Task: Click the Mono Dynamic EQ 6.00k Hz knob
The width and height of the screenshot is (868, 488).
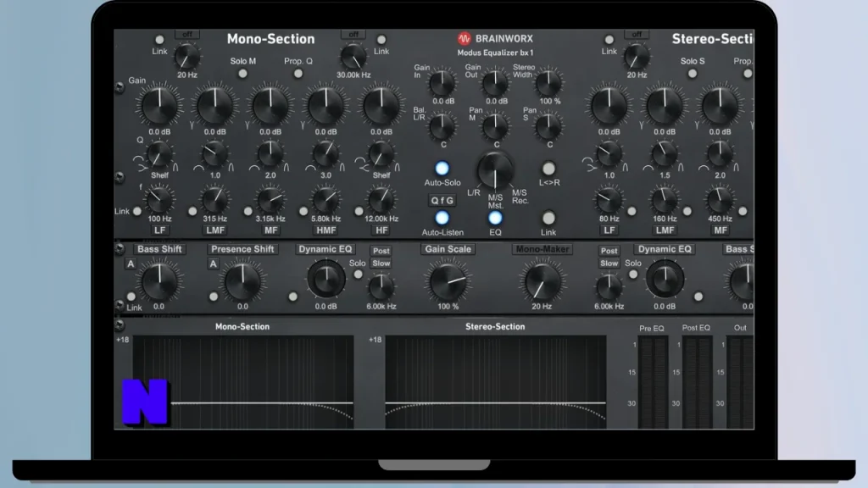Action: pos(381,287)
